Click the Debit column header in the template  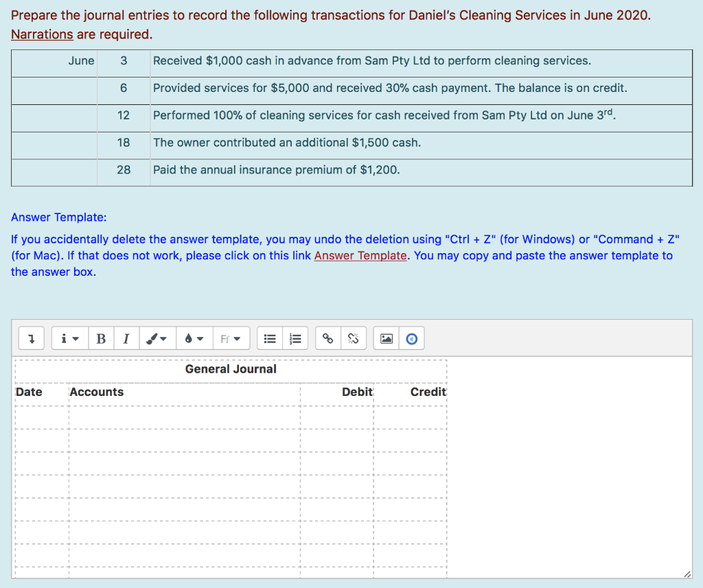pyautogui.click(x=357, y=392)
